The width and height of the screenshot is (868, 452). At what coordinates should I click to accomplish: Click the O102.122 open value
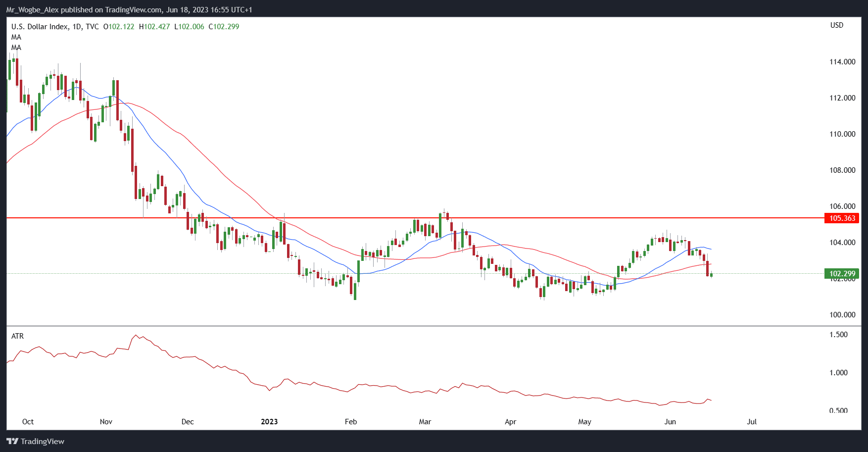(119, 27)
